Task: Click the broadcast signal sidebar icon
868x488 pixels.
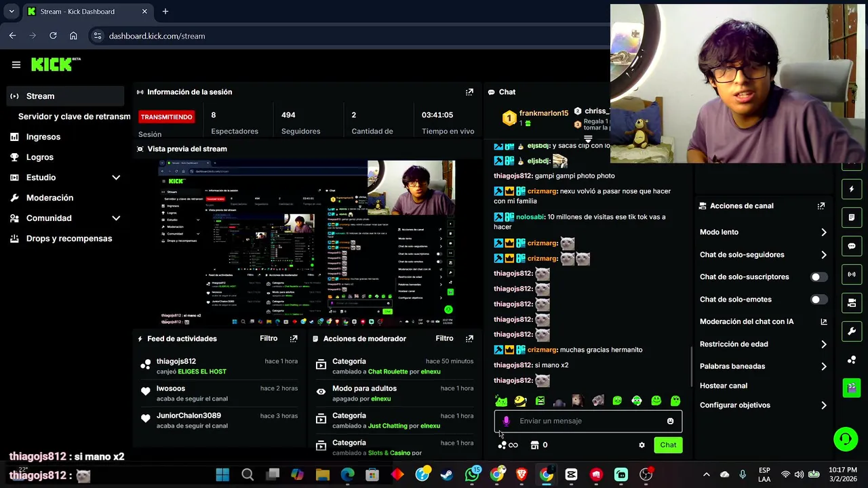Action: click(x=852, y=274)
